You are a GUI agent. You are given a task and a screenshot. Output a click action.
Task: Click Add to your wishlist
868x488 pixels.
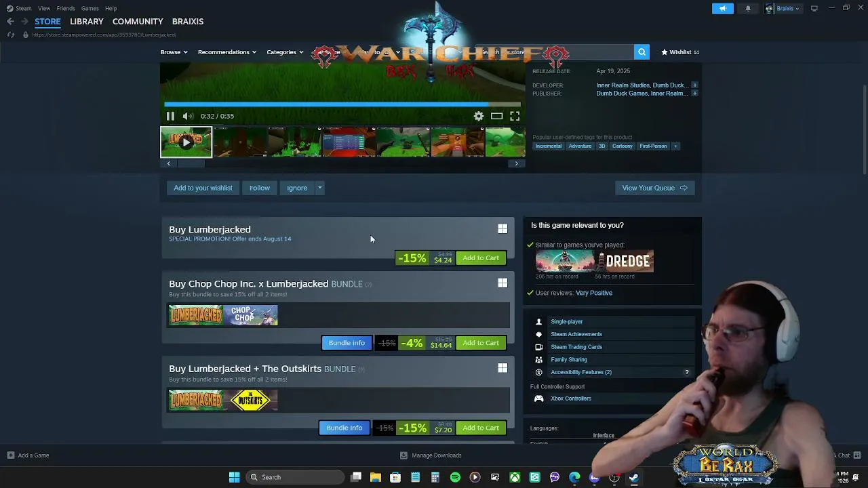(x=203, y=188)
